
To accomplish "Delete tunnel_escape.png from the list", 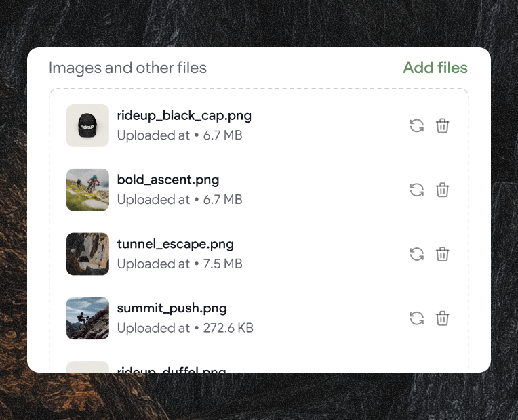I will pyautogui.click(x=442, y=254).
